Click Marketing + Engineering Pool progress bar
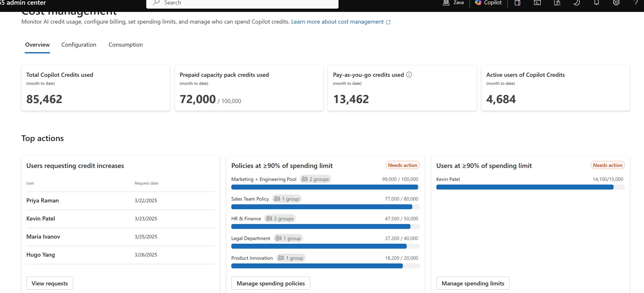This screenshot has height=293, width=644. coord(325,187)
